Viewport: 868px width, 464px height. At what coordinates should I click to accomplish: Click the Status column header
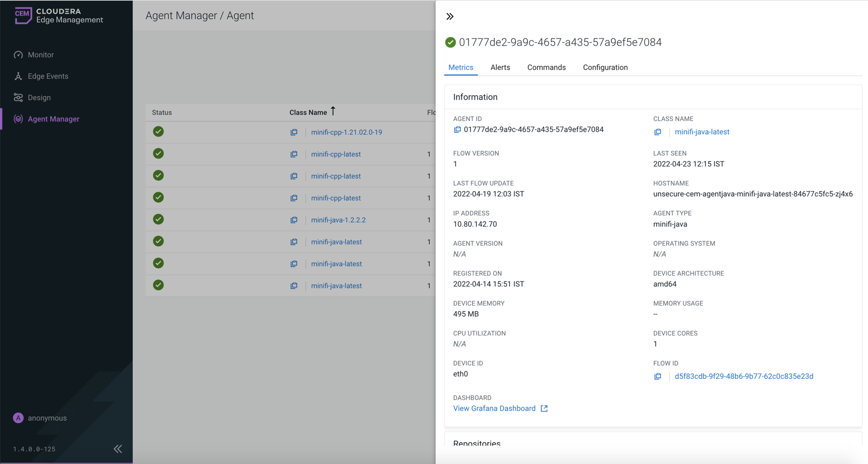point(162,112)
